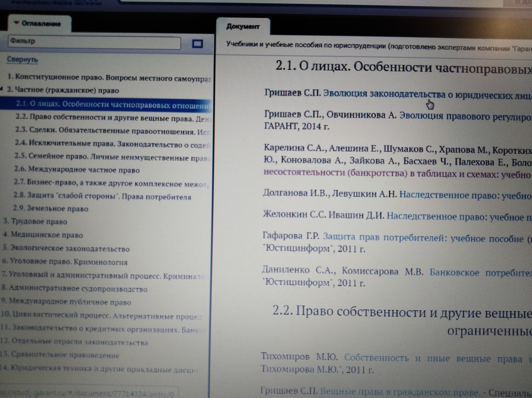This screenshot has height=398, width=532.
Task: Open Желонкин's Наследственное право link
Action: coord(459,217)
